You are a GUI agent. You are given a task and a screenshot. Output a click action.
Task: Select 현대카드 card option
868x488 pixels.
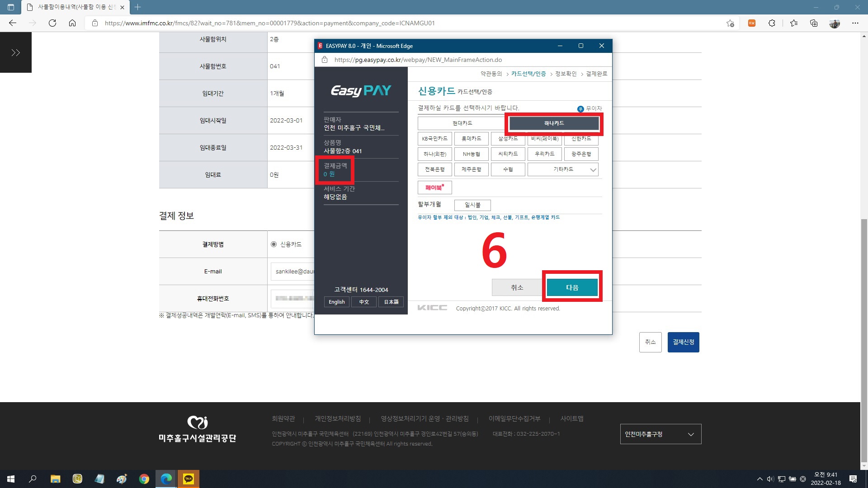(x=462, y=123)
